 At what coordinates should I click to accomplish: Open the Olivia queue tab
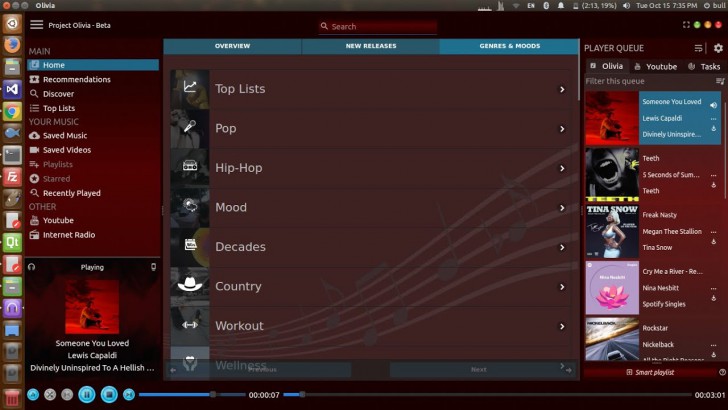(607, 66)
